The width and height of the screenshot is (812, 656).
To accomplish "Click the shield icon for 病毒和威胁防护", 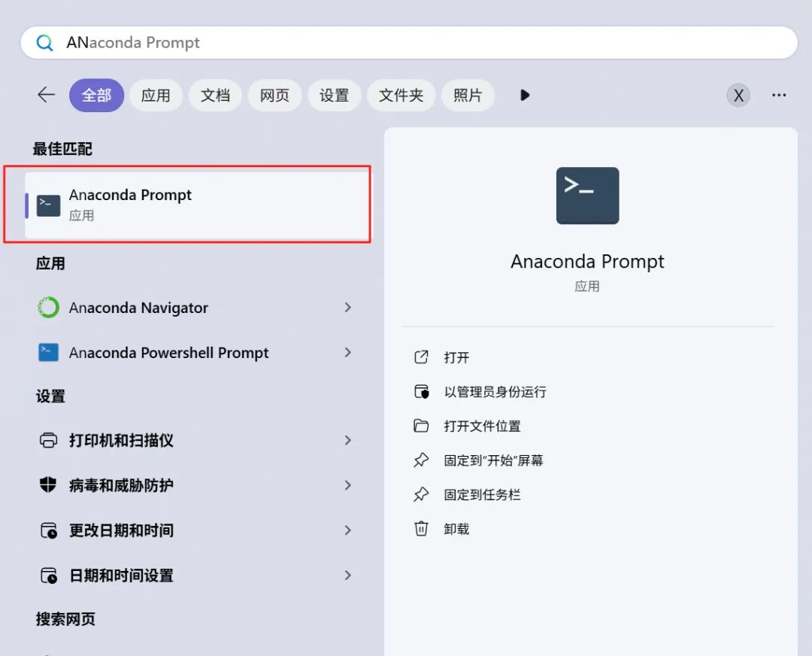I will 48,485.
